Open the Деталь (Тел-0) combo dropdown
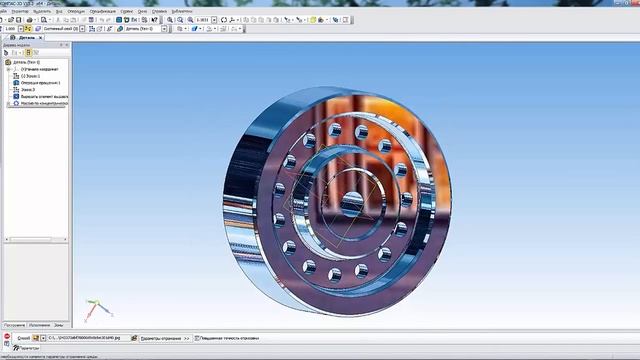This screenshot has height=360, width=640. (x=164, y=29)
